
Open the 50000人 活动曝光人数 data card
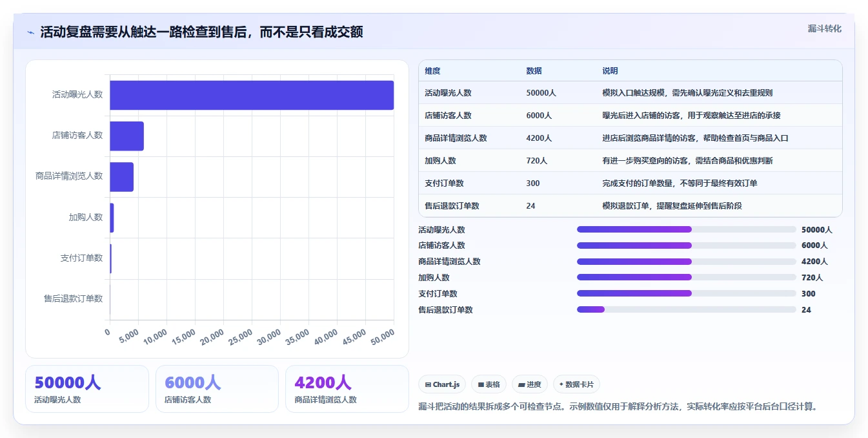tap(87, 389)
